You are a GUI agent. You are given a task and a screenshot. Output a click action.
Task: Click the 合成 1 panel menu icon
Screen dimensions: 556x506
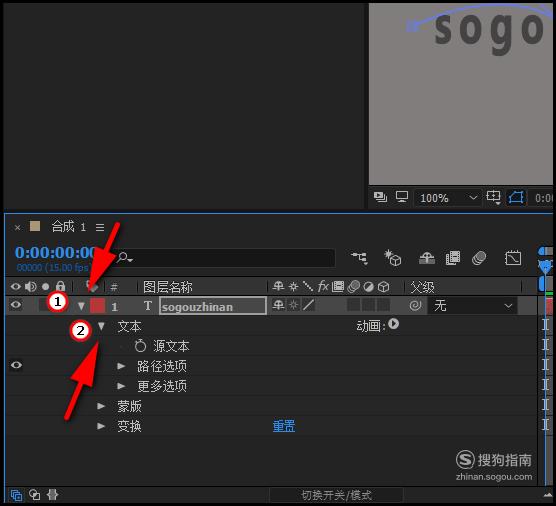(x=100, y=227)
